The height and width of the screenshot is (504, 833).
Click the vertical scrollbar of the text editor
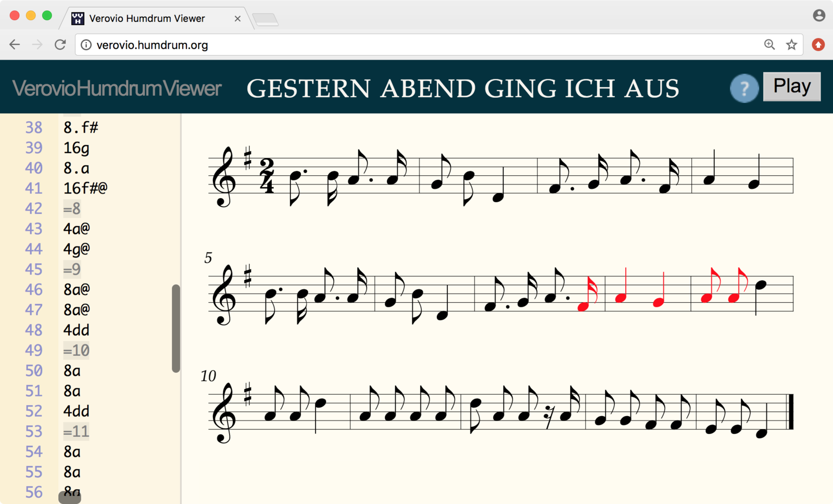[176, 328]
